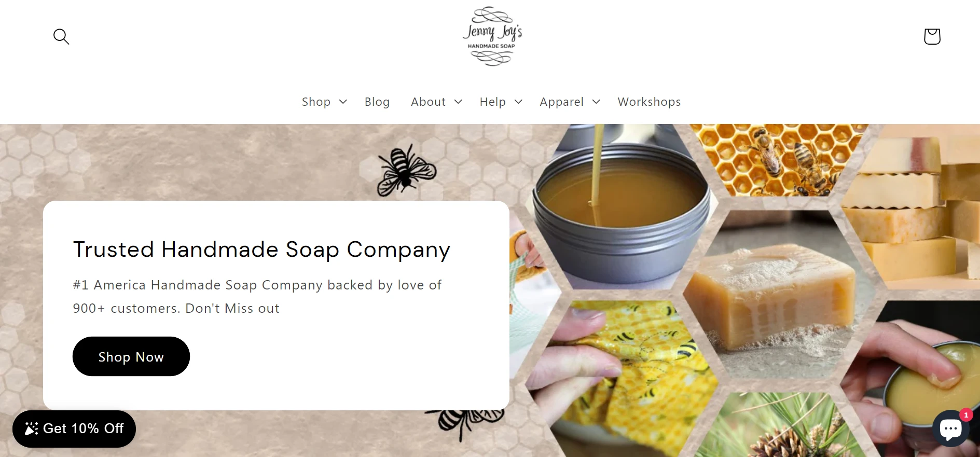This screenshot has height=457, width=980.
Task: Expand the About dropdown chevron
Action: pyautogui.click(x=458, y=102)
